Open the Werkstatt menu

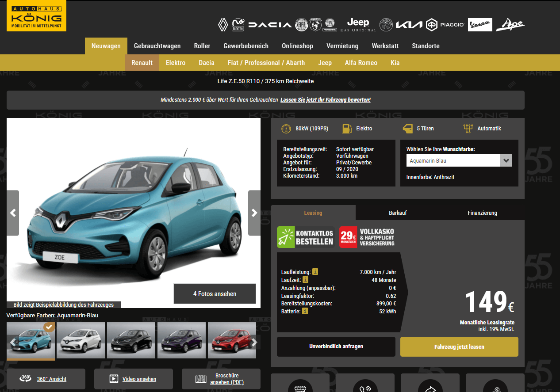(385, 46)
